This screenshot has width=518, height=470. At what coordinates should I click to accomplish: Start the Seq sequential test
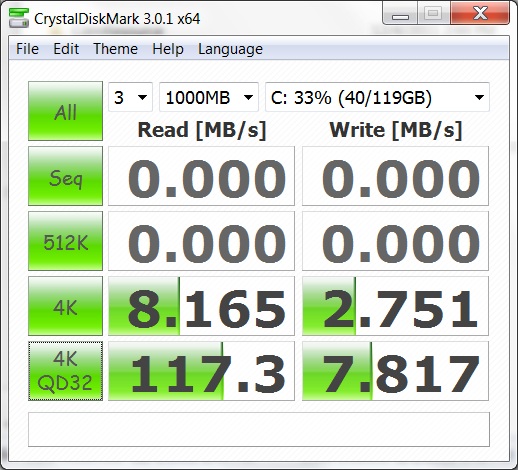pos(65,176)
